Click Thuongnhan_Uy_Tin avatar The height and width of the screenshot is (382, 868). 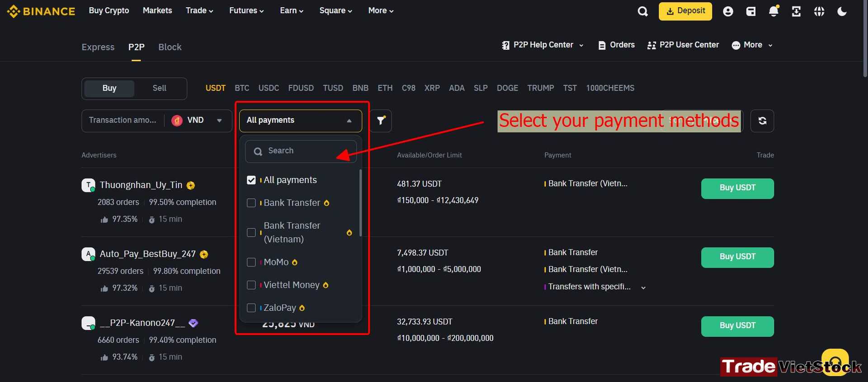(x=88, y=185)
